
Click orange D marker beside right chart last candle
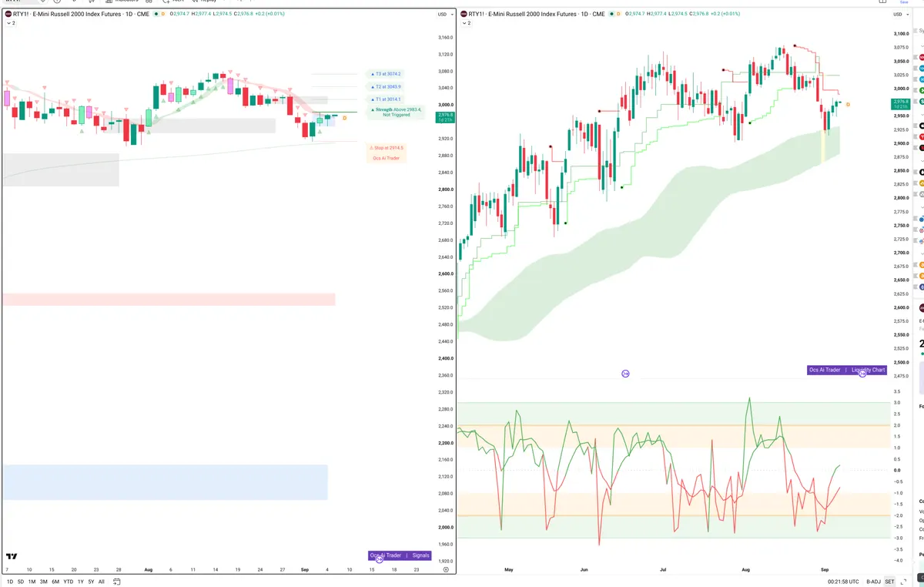click(x=848, y=103)
